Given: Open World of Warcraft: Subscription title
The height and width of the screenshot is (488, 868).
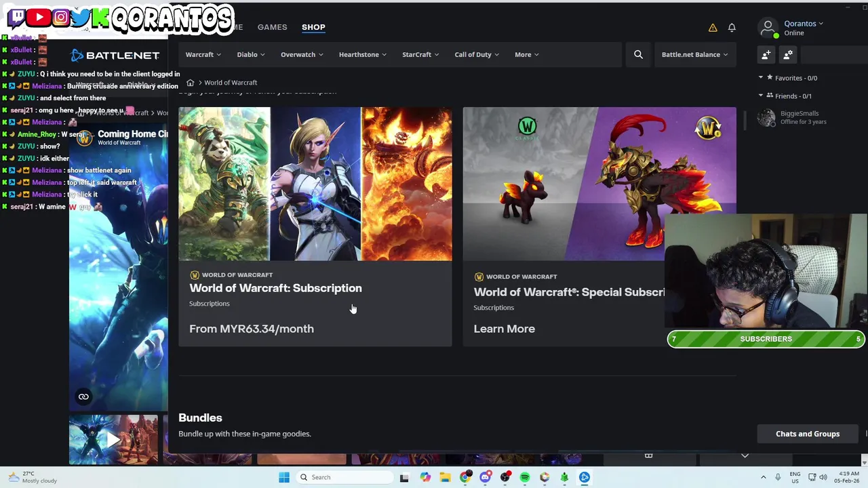Looking at the screenshot, I should [x=275, y=288].
